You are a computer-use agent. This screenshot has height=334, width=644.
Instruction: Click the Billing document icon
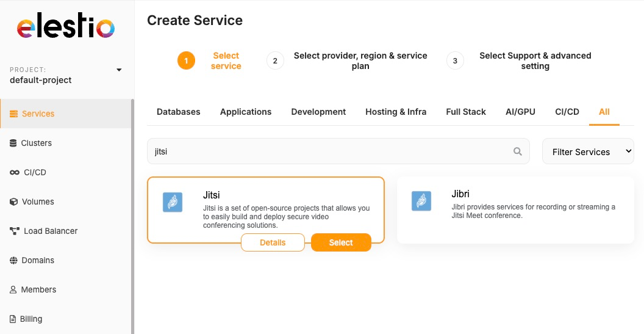tap(13, 319)
